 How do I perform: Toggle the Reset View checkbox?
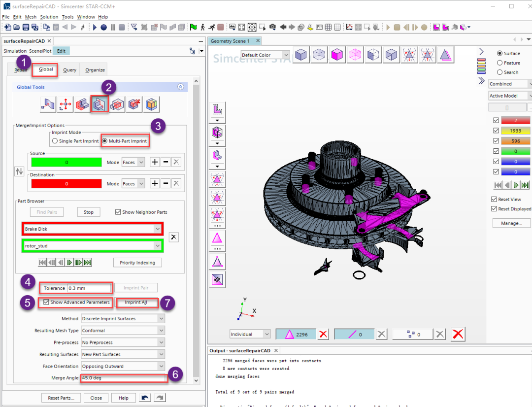[494, 199]
